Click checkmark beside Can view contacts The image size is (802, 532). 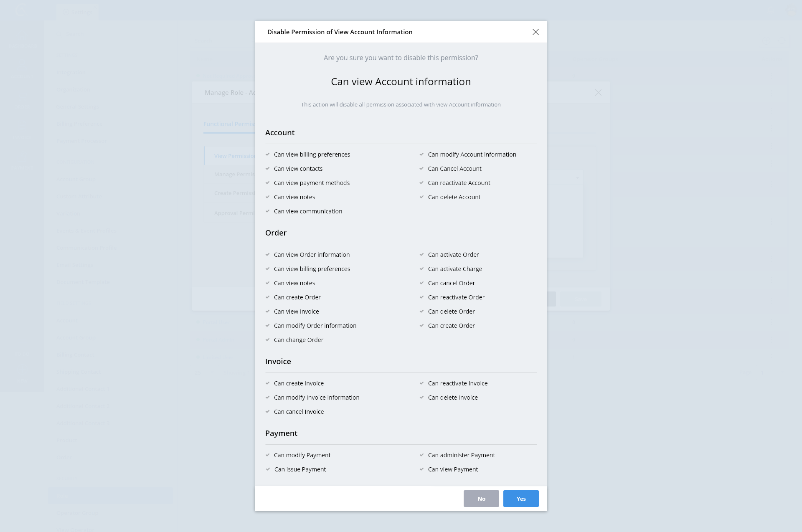(267, 169)
